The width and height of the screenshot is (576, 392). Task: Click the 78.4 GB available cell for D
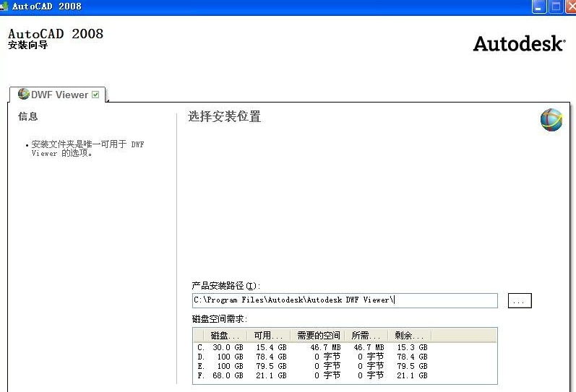tap(272, 357)
